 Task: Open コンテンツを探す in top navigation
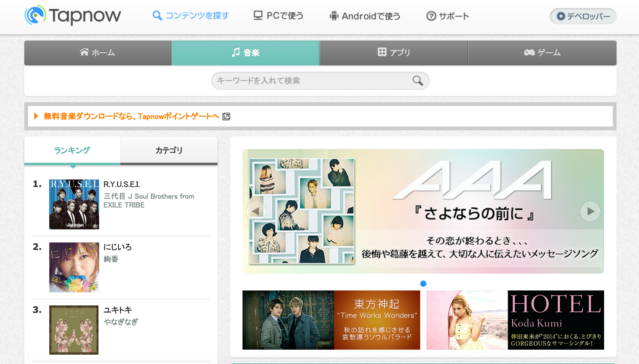click(x=191, y=16)
